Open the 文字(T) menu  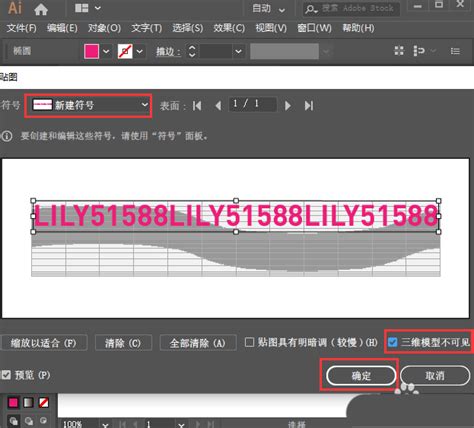pos(146,28)
